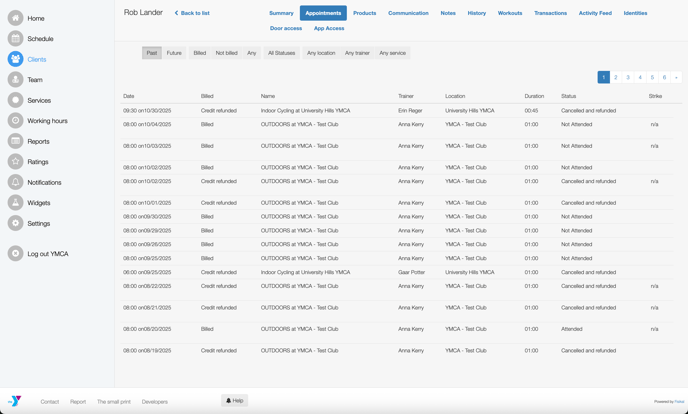Click the Home sidebar icon
688x414 pixels.
pyautogui.click(x=15, y=18)
